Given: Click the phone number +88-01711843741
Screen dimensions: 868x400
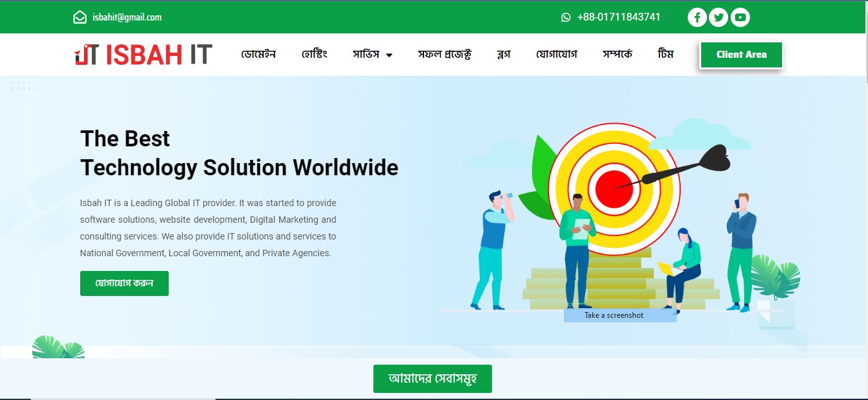Looking at the screenshot, I should [618, 17].
